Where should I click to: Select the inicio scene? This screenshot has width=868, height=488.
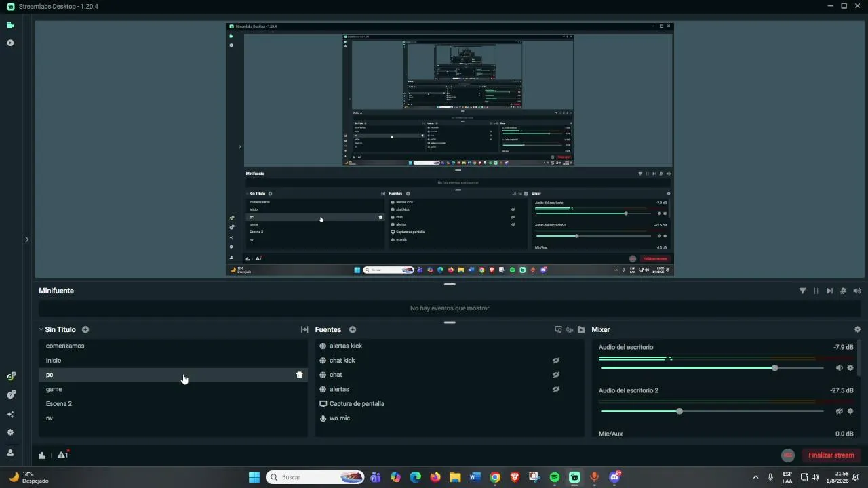[173, 361]
